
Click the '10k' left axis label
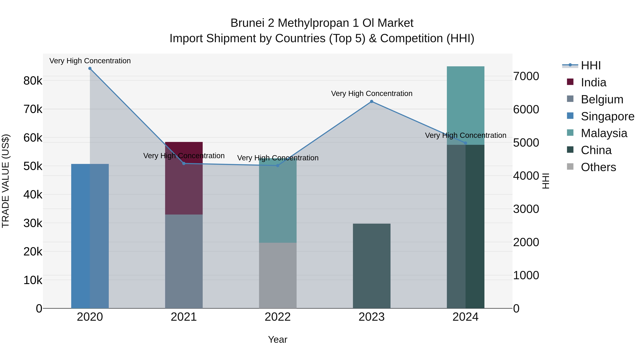pyautogui.click(x=33, y=280)
